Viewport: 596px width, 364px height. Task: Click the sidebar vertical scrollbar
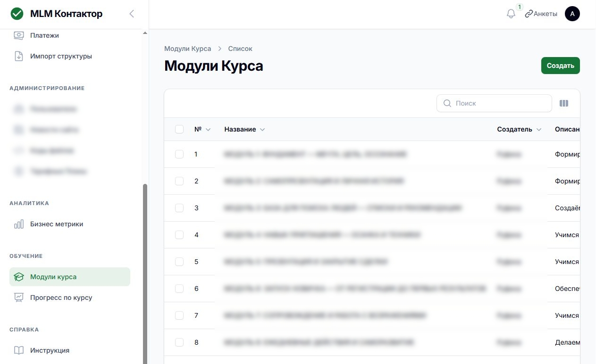[x=145, y=273]
